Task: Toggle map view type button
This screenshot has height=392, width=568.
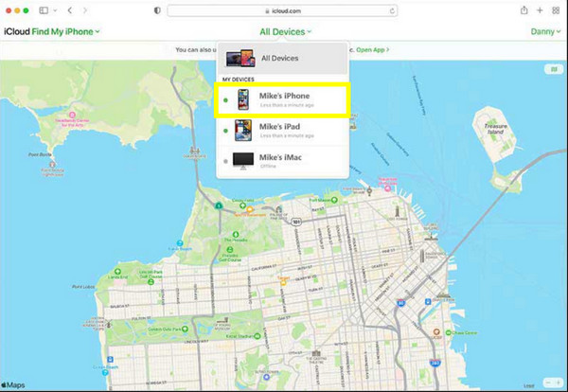Action: pyautogui.click(x=551, y=69)
